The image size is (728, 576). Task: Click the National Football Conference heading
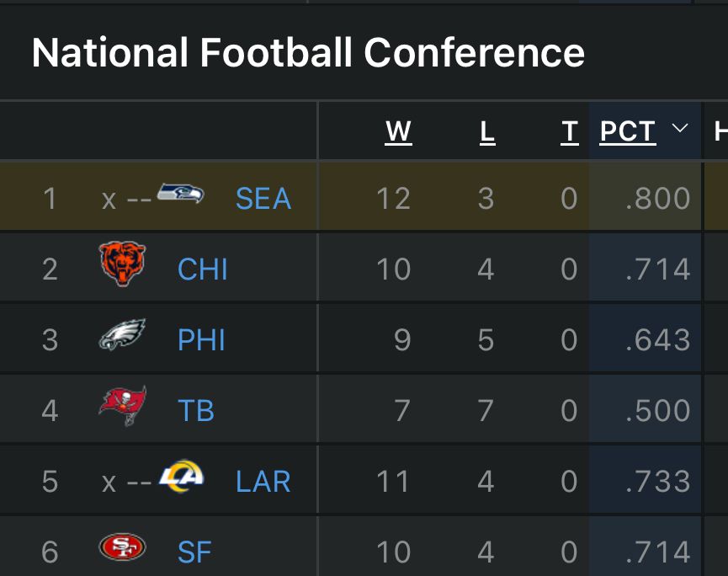308,52
